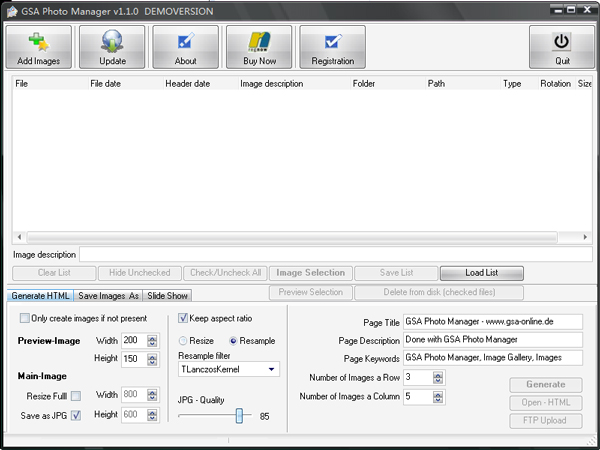Viewport: 600px width, 450px height.
Task: Click Preview-Image Width spinner arrows
Action: tap(152, 341)
